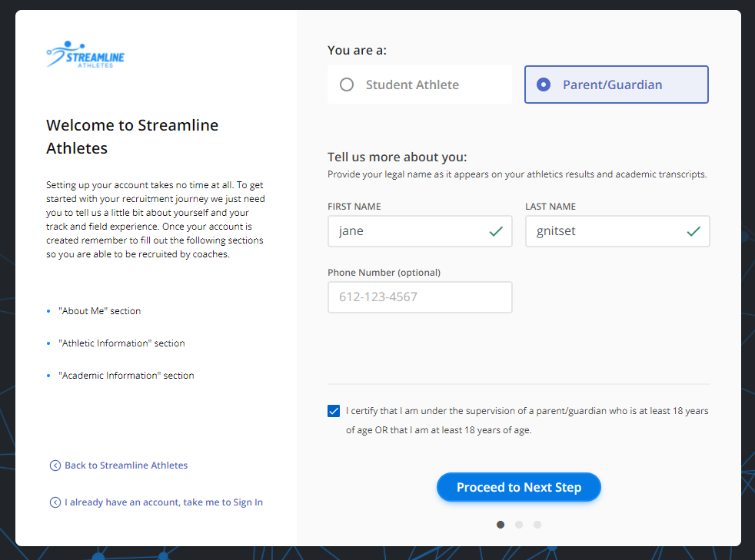The width and height of the screenshot is (755, 560).
Task: Click the First Name input field
Action: [x=420, y=231]
